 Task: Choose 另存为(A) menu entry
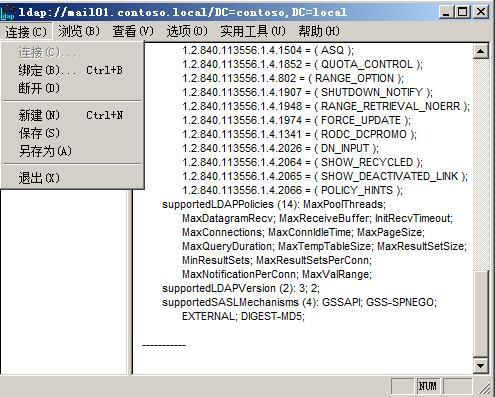point(73,151)
